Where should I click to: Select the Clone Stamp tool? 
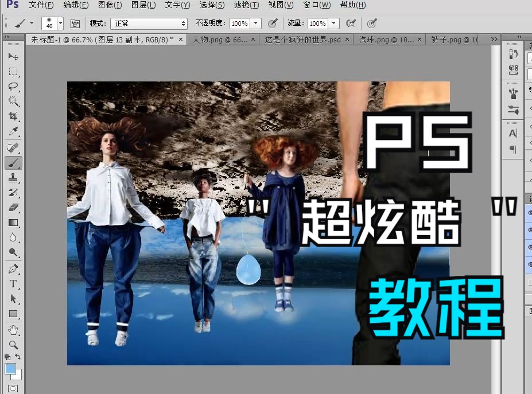13,178
